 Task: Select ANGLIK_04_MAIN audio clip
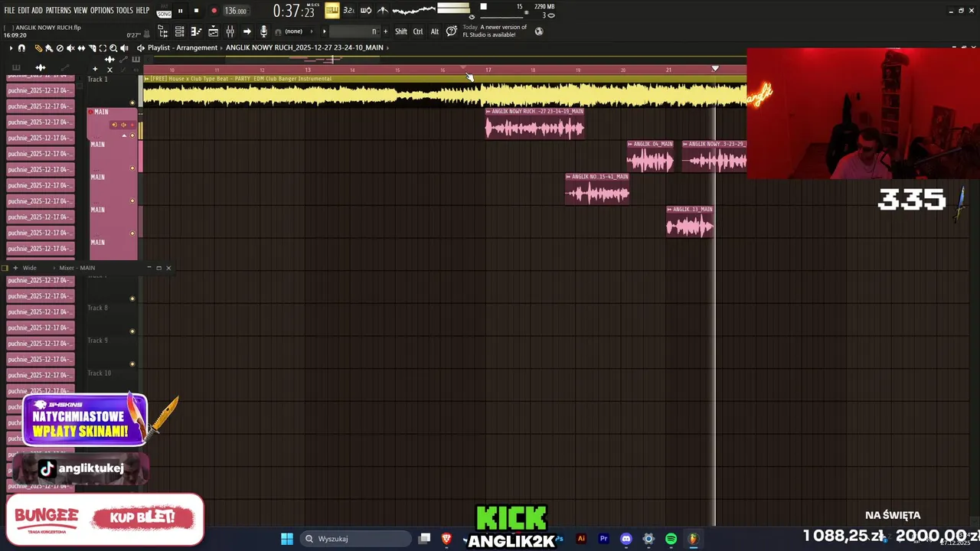[651, 157]
